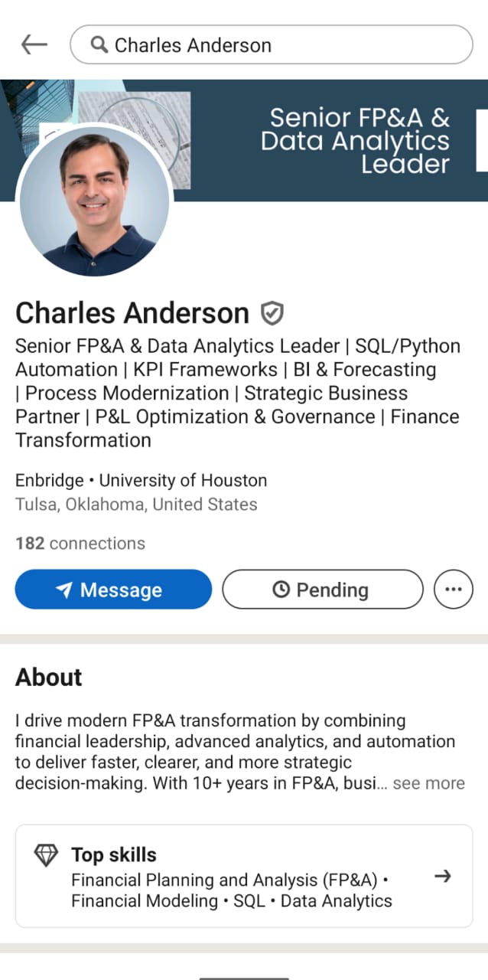Tap the profile headline text
The width and height of the screenshot is (488, 980).
(x=238, y=393)
